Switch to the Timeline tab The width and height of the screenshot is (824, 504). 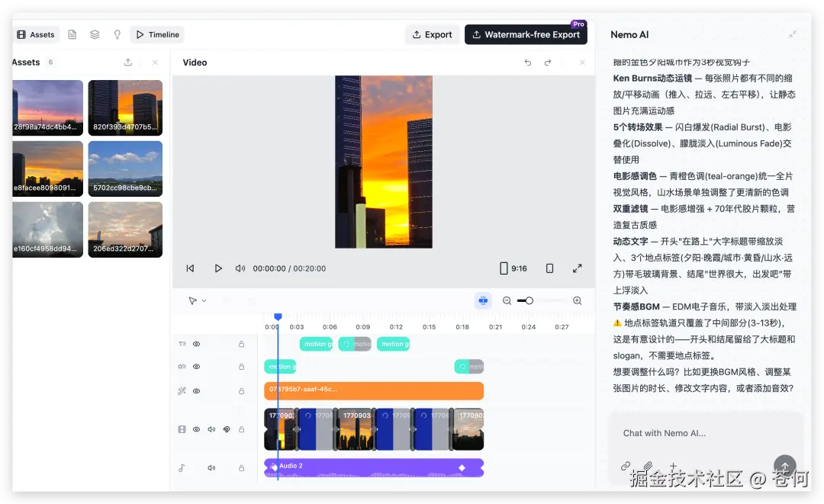click(x=156, y=34)
